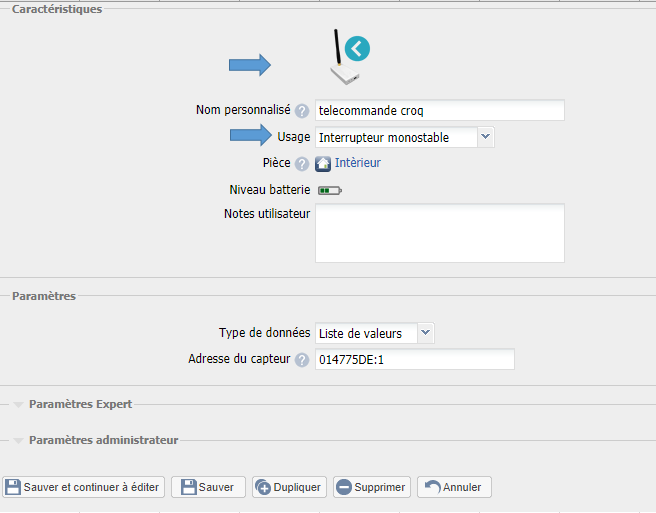Click the device antenna icon image
Screen dimensions: 656x513
pos(343,63)
